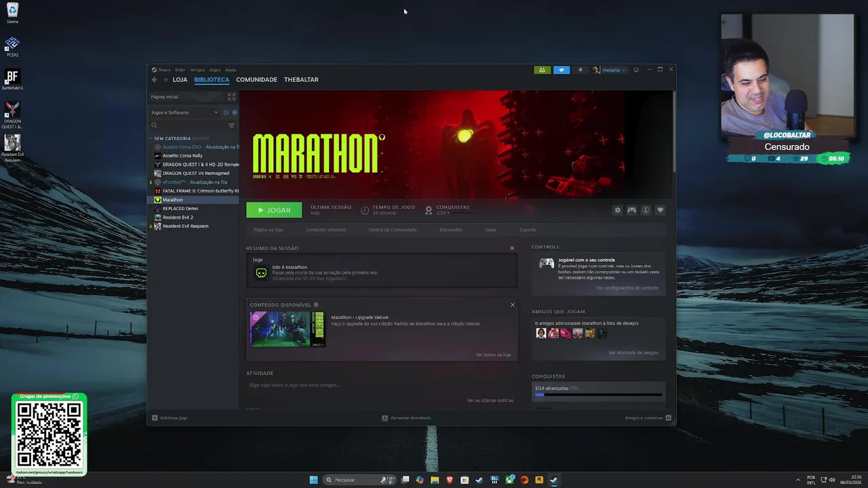Click the friends and chat icon
This screenshot has height=488, width=868.
[x=669, y=418]
